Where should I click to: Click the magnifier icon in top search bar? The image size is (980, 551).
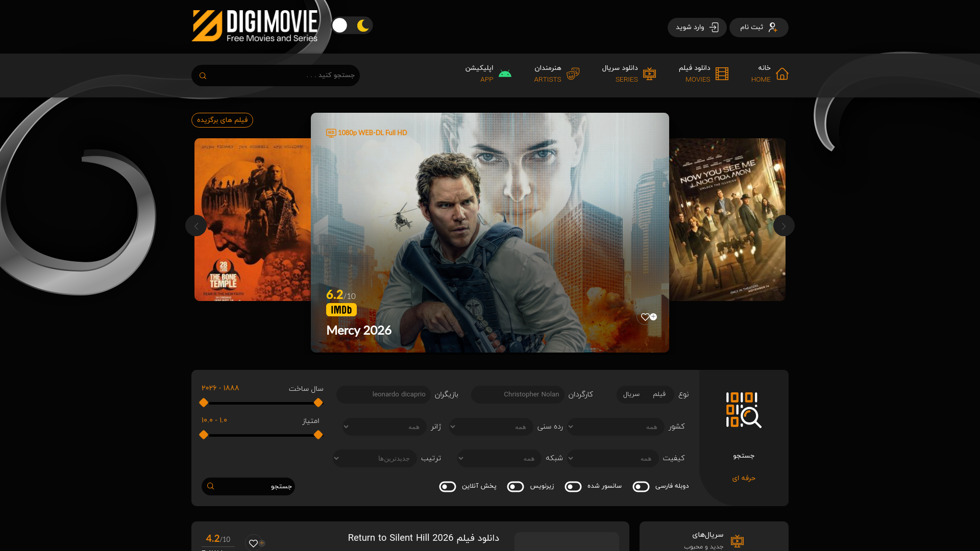coord(203,76)
